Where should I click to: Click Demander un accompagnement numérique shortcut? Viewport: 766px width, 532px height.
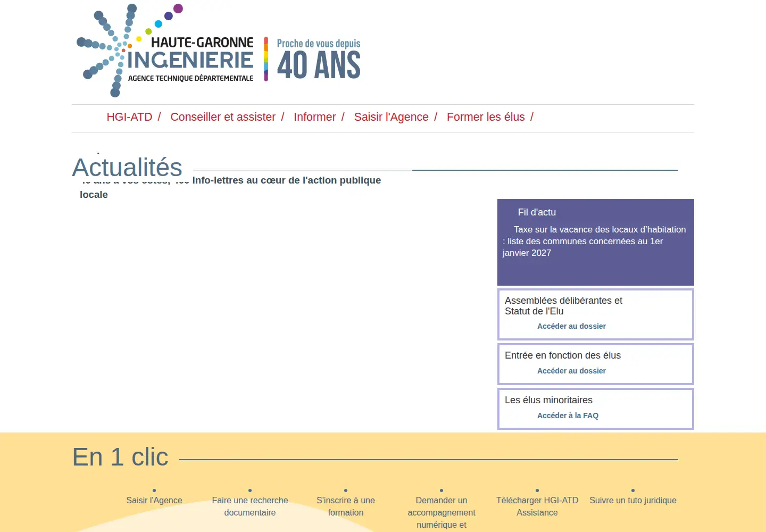(x=442, y=512)
